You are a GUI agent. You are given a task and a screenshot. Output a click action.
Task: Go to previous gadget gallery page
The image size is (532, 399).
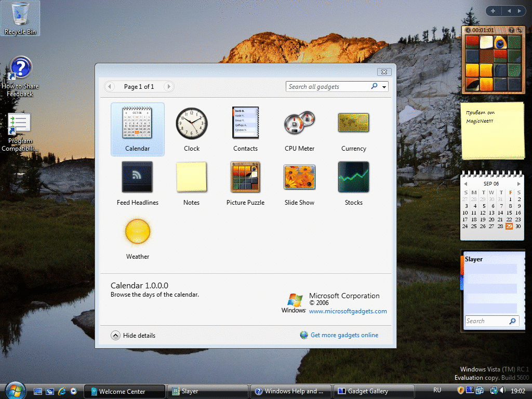[109, 87]
